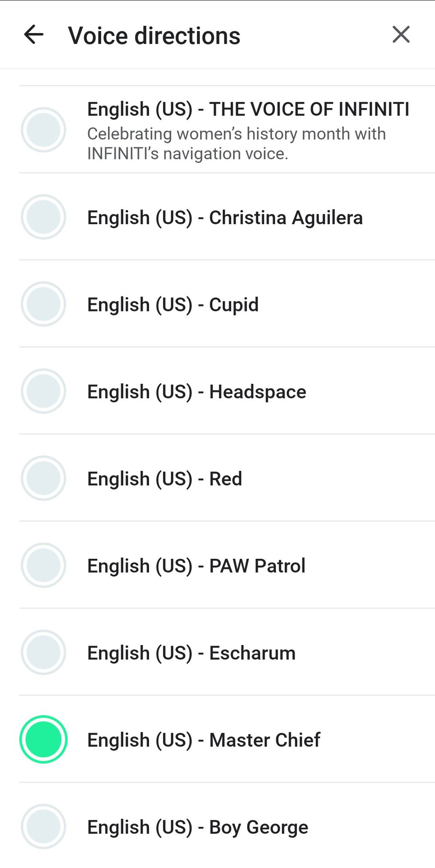Tap the 'English (US) - Red' label
Image resolution: width=435 pixels, height=868 pixels.
164,479
